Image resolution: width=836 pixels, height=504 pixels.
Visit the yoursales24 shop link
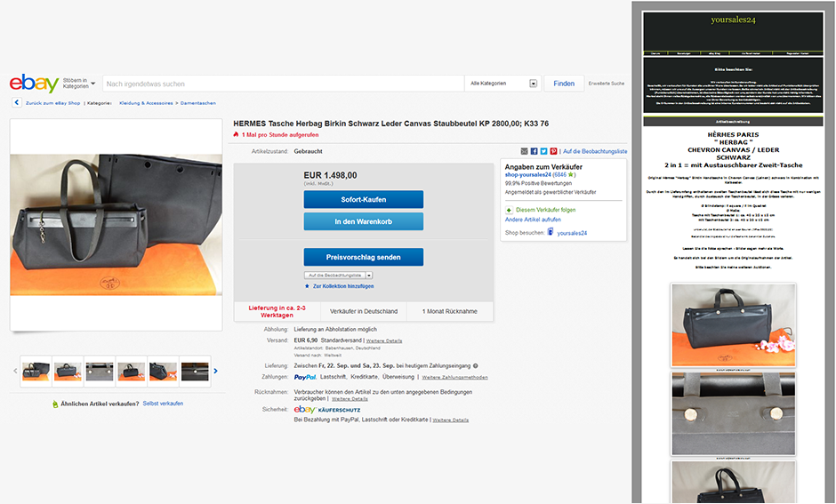coord(572,233)
